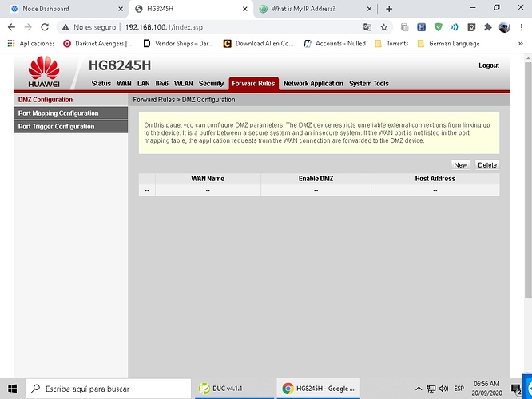Viewport: 532px width, 399px height.
Task: Open the WLAN menu tab
Action: click(x=183, y=84)
